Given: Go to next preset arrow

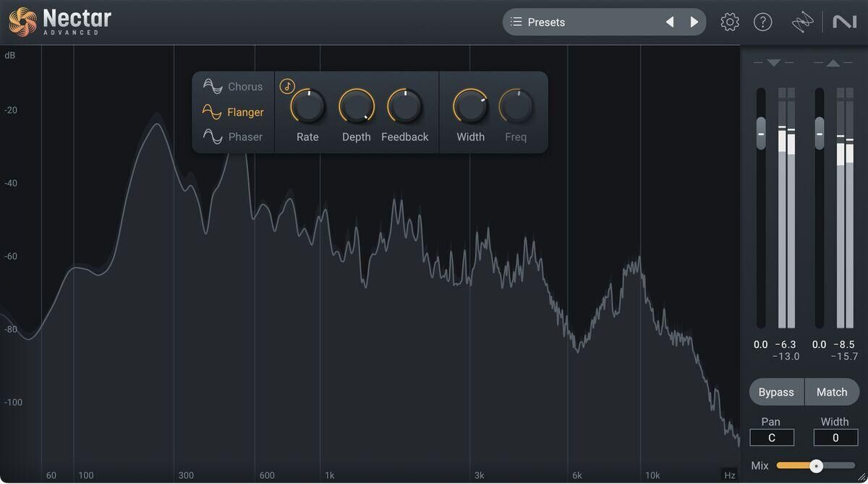Looking at the screenshot, I should [694, 22].
